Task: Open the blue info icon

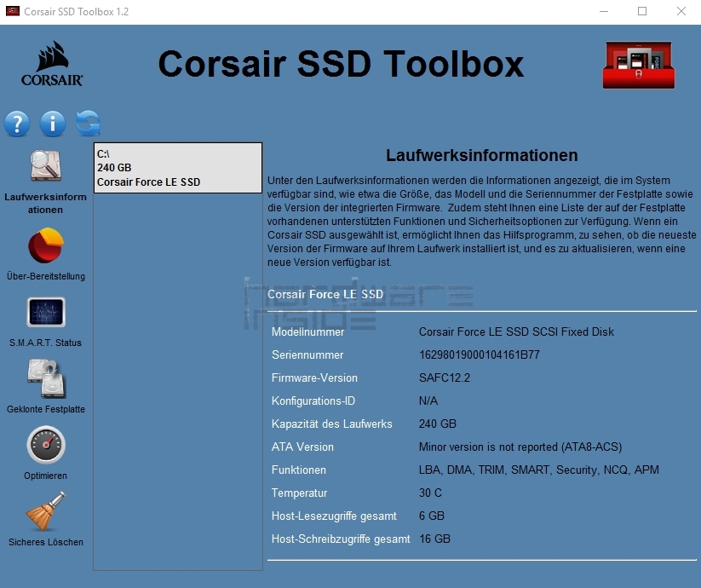Action: click(52, 124)
